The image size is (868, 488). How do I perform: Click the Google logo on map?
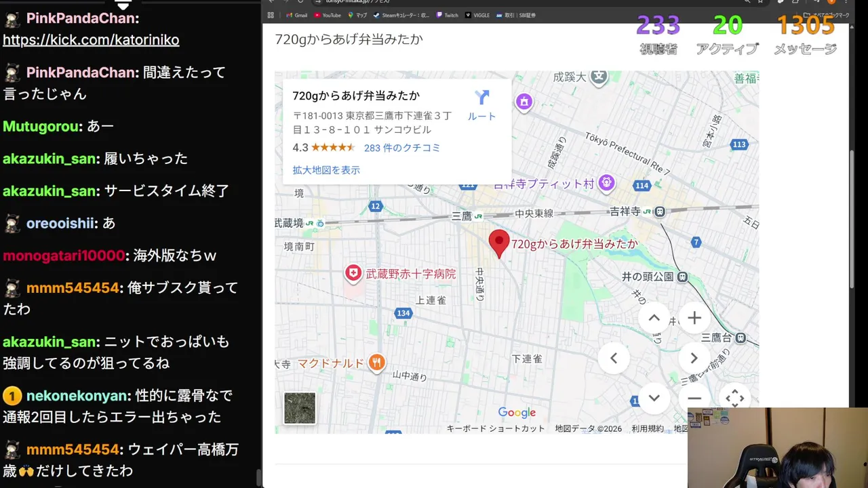click(517, 412)
